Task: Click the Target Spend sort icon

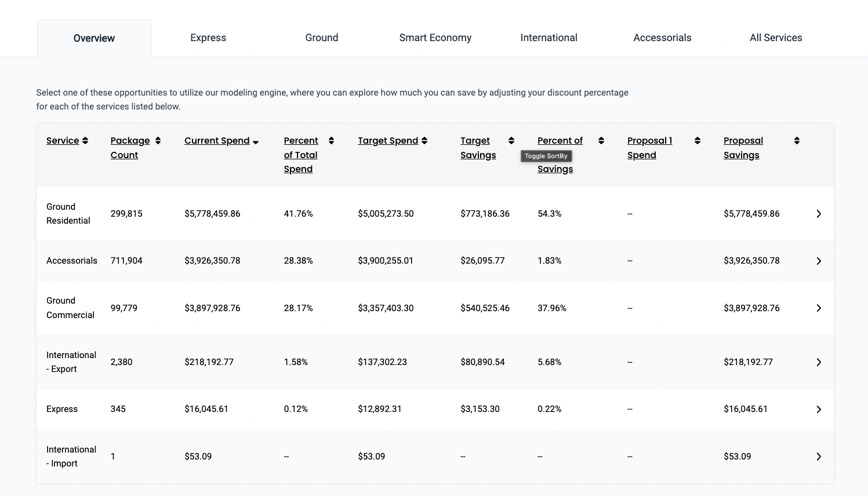Action: (x=424, y=140)
